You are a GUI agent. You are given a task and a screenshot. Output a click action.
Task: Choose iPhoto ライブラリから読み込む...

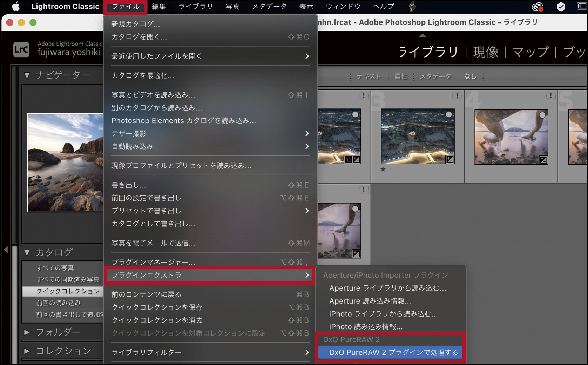[391, 314]
